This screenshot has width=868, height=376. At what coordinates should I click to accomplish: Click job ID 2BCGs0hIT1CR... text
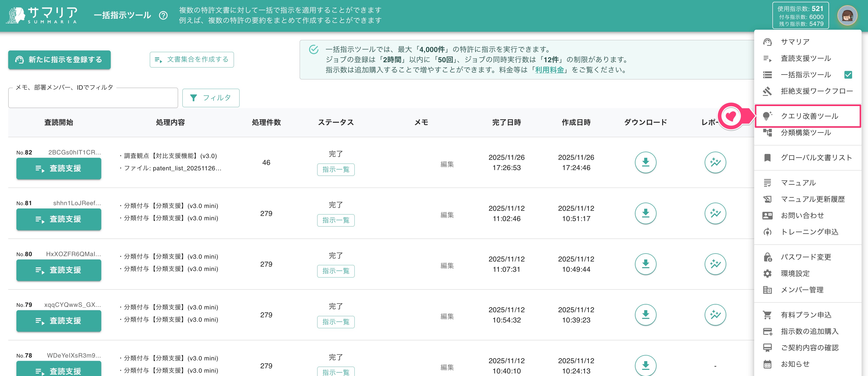[x=74, y=152]
